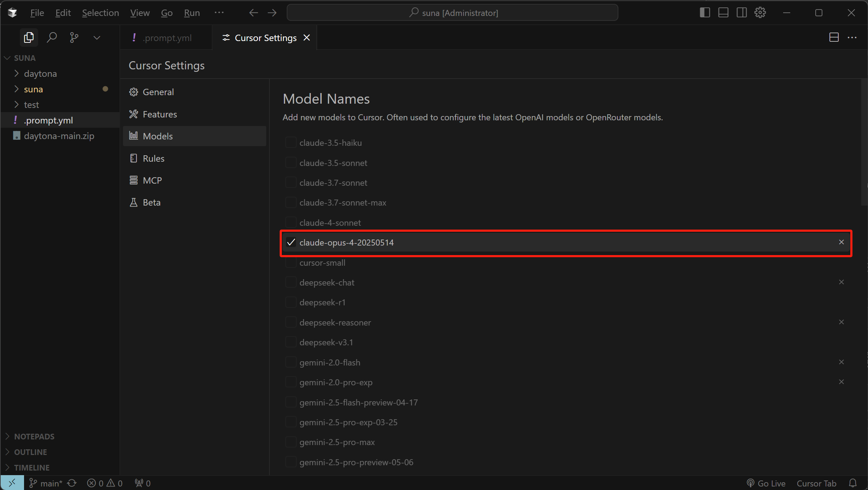The height and width of the screenshot is (490, 868).
Task: Open the View menu
Action: [x=140, y=13]
